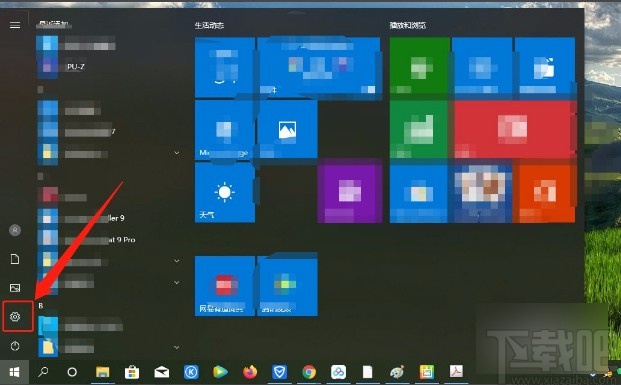
Task: Click the Power button icon
Action: [x=15, y=346]
